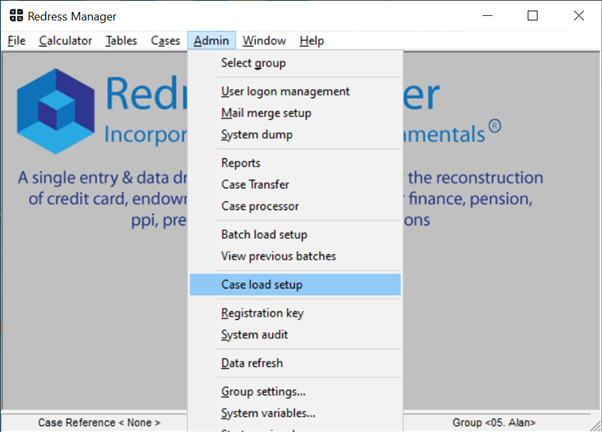Open the Calculator menu
This screenshot has height=432, width=602.
(65, 41)
